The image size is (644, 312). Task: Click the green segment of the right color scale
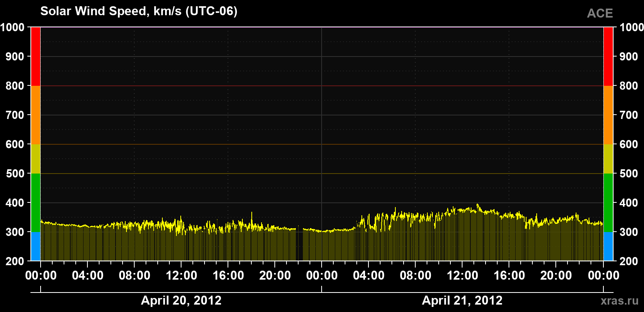(x=608, y=203)
